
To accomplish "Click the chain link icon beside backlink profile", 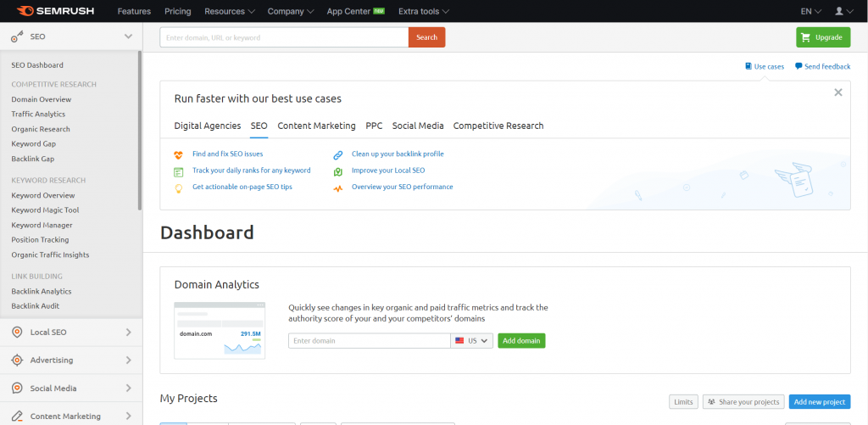I will coord(337,155).
